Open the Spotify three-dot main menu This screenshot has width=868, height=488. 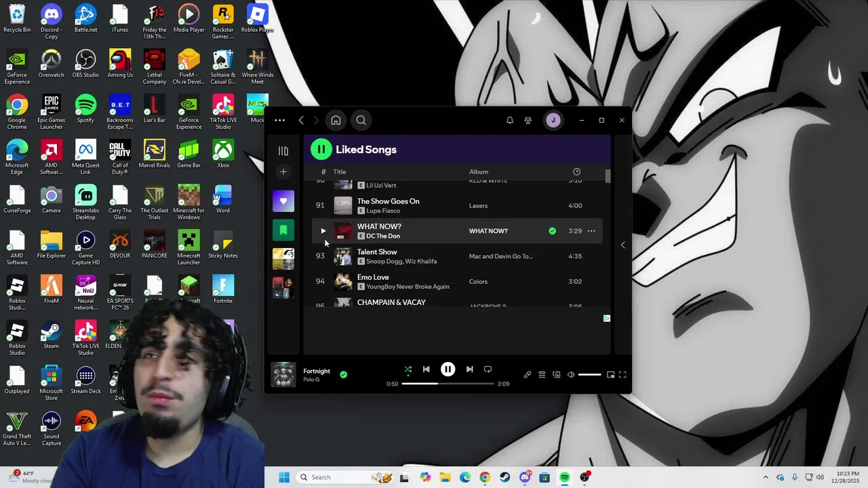click(279, 120)
